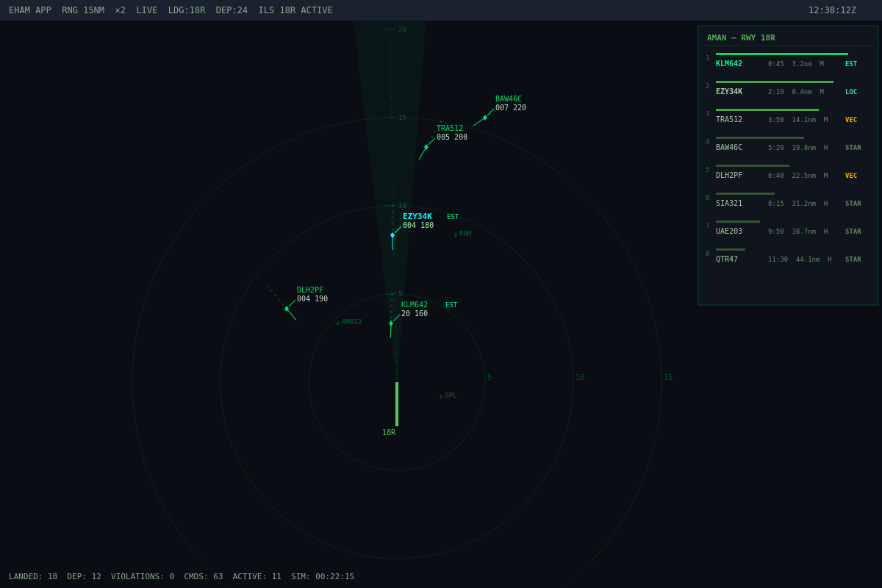Click the 12:38:12Z clock
Viewport: 882px width, 588px height.
tap(832, 10)
